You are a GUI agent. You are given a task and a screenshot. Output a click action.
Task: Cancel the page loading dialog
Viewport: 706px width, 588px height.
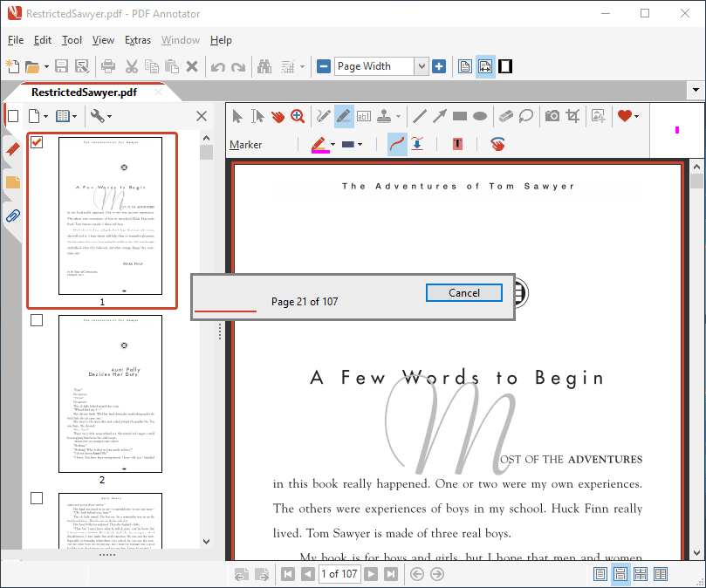[464, 292]
